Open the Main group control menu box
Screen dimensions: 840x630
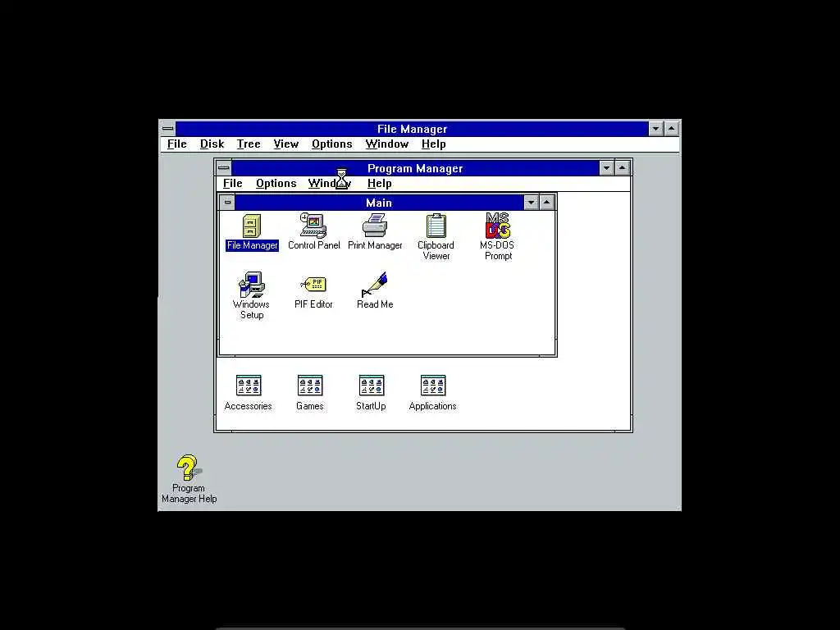(x=227, y=203)
